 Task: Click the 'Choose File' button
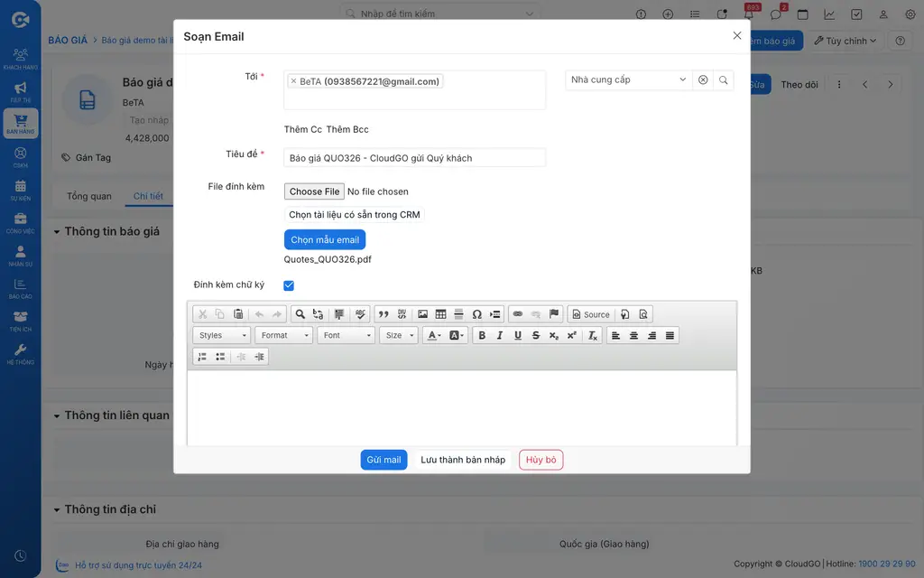click(x=314, y=191)
